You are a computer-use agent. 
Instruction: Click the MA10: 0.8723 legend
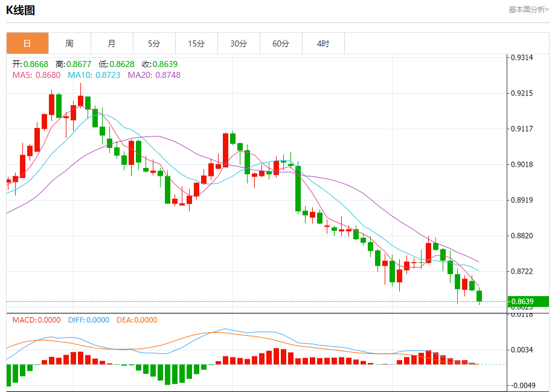pos(94,75)
